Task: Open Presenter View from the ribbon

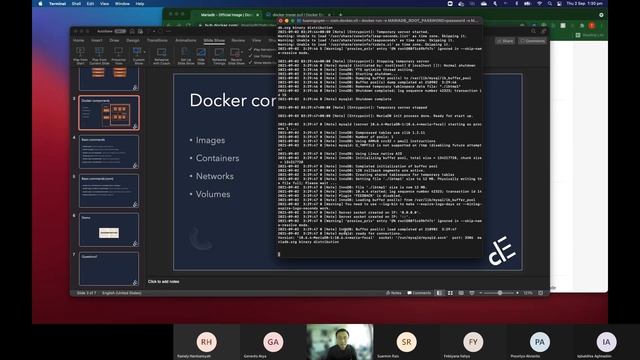Action: [118, 55]
